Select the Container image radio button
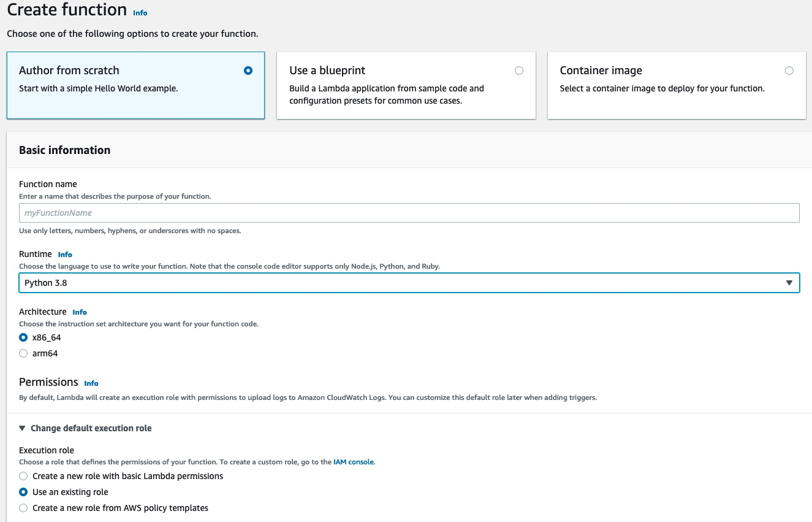Screen dimensions: 812x522 point(789,71)
